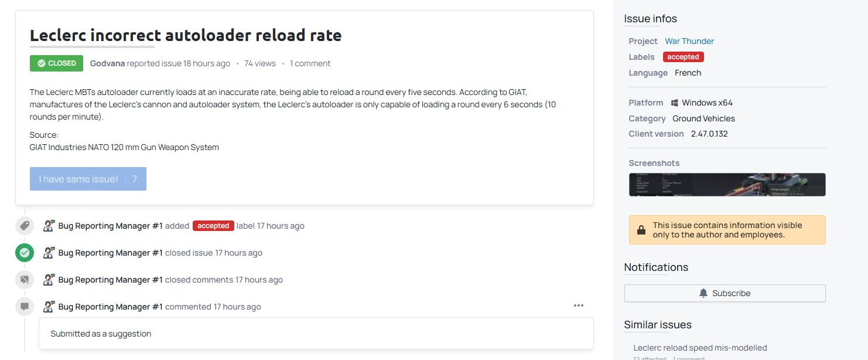
Task: Click the label tag timeline icon
Action: point(25,226)
